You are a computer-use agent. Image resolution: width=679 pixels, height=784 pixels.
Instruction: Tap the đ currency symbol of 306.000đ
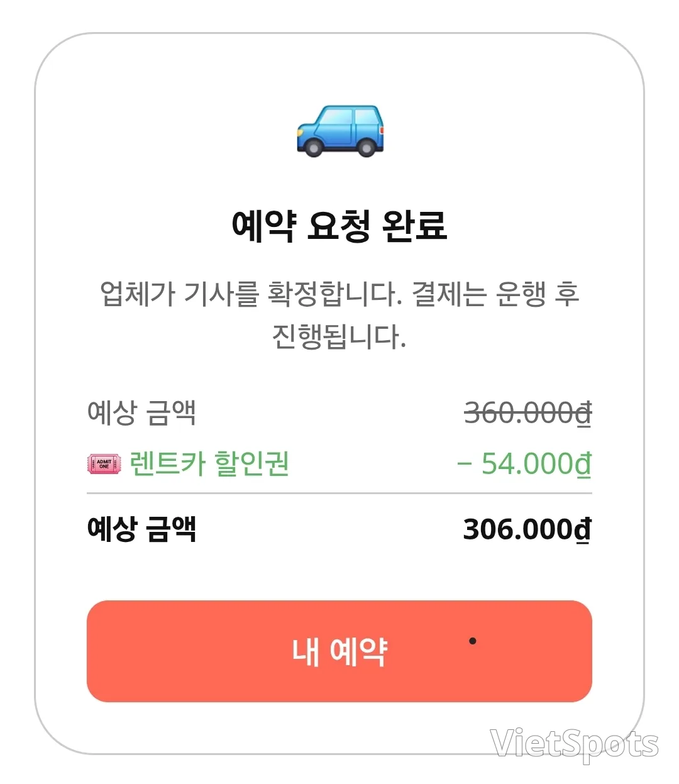tap(583, 529)
